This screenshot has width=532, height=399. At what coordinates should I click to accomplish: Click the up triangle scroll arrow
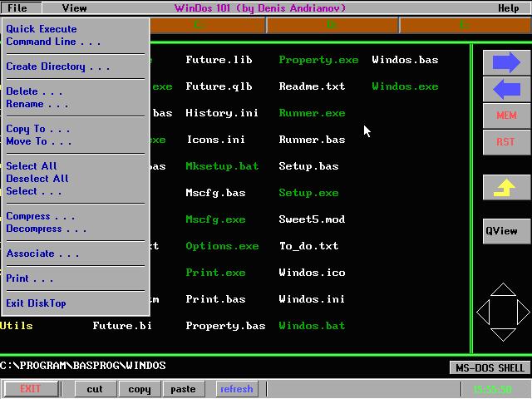pyautogui.click(x=503, y=289)
